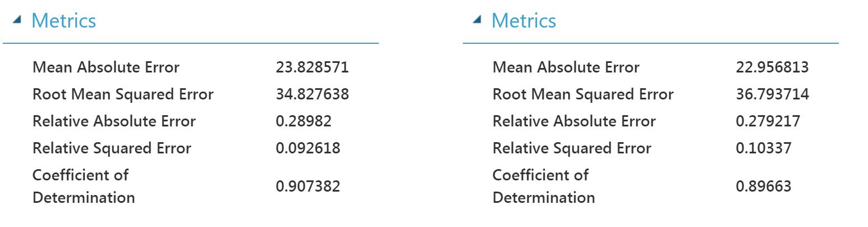Click the value 36.793714
This screenshot has height=227, width=868.
pyautogui.click(x=772, y=94)
